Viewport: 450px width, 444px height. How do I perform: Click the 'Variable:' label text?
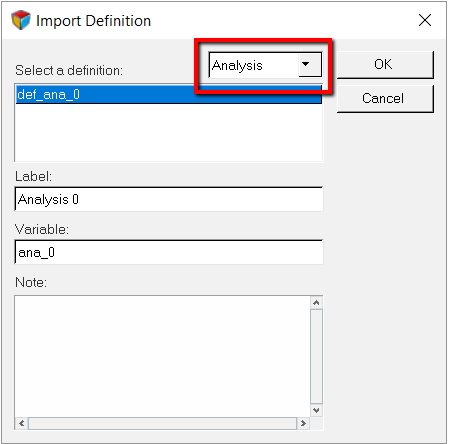click(42, 229)
